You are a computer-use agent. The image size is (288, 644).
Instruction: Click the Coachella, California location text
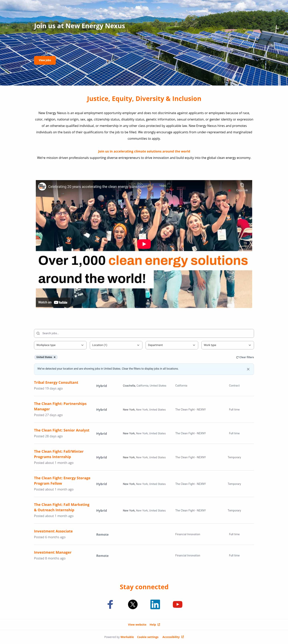pyautogui.click(x=145, y=386)
